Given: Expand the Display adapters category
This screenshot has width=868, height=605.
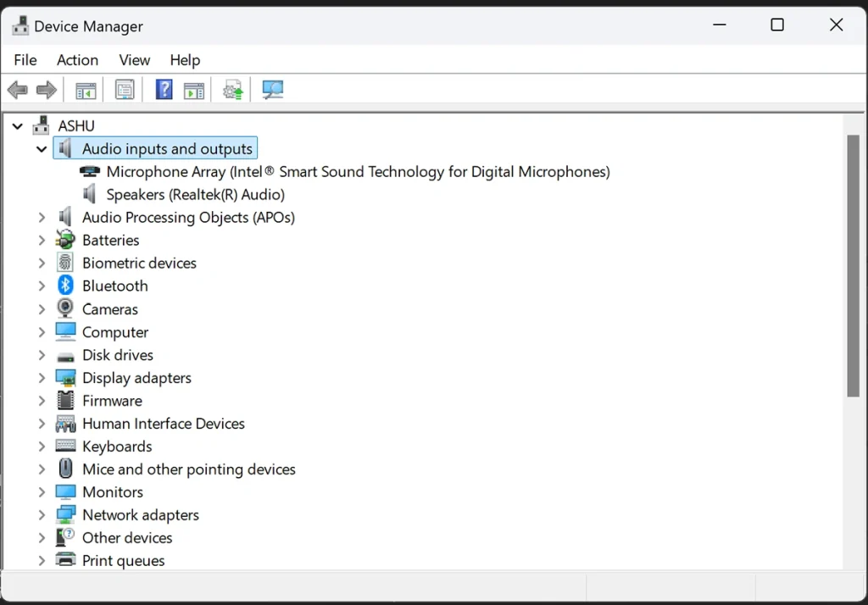Looking at the screenshot, I should coord(42,378).
